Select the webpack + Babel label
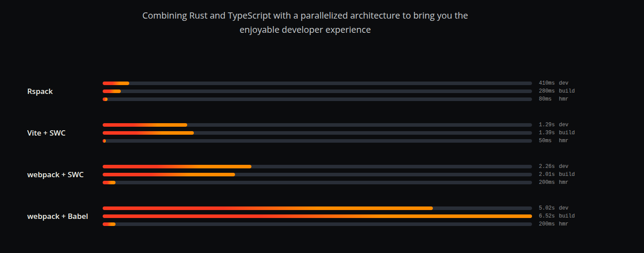This screenshot has height=253, width=644. tap(58, 216)
